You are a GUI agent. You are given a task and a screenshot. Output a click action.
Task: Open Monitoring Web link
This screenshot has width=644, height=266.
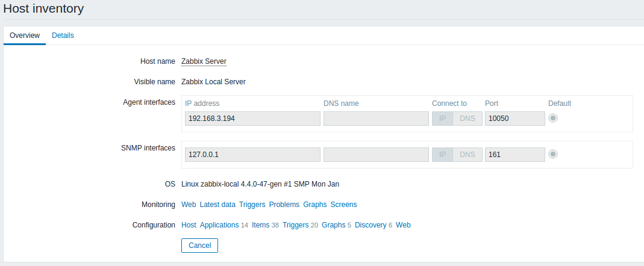pos(189,205)
